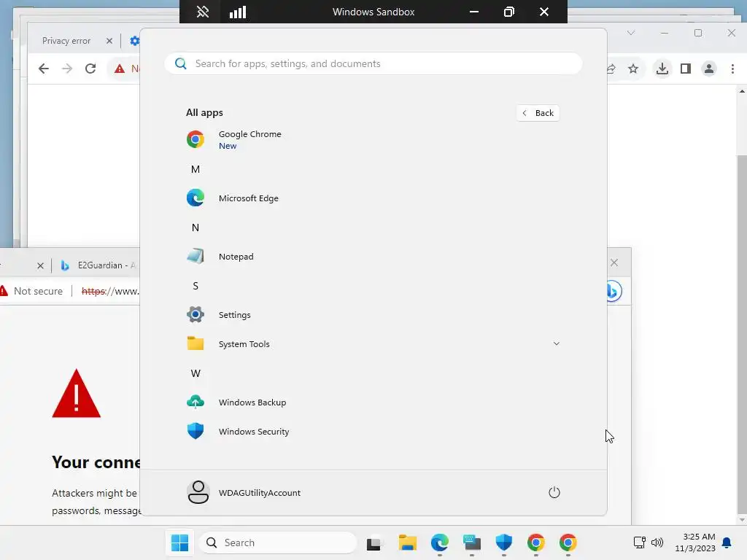Click the taskbar Search box
The height and width of the screenshot is (560, 747).
click(278, 542)
